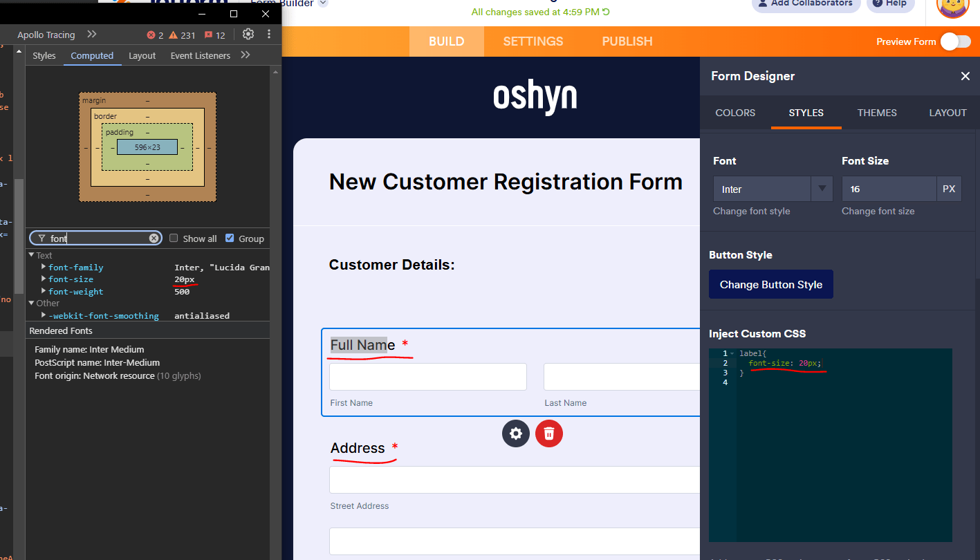Expand -webkit-font-smoothing property
The width and height of the screenshot is (980, 560).
tap(44, 315)
